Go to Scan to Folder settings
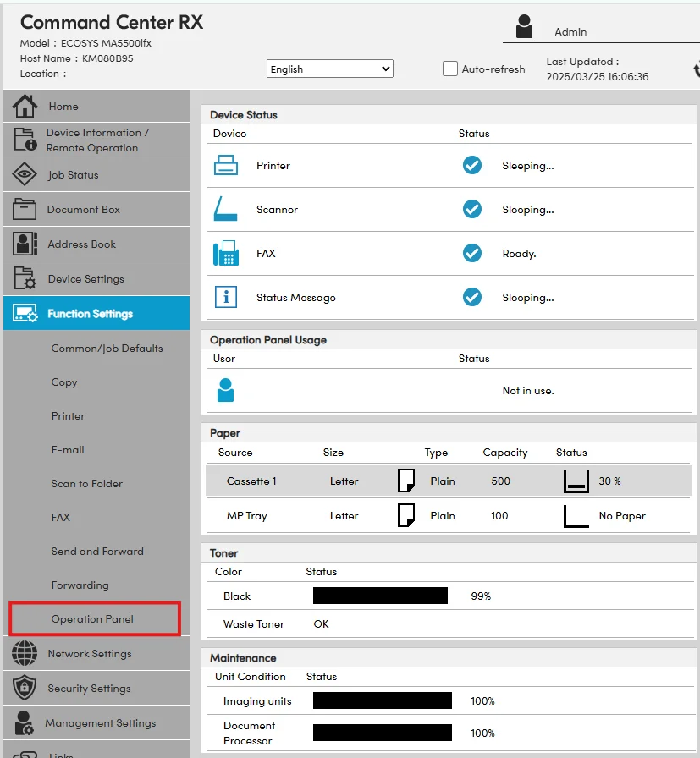 point(87,484)
